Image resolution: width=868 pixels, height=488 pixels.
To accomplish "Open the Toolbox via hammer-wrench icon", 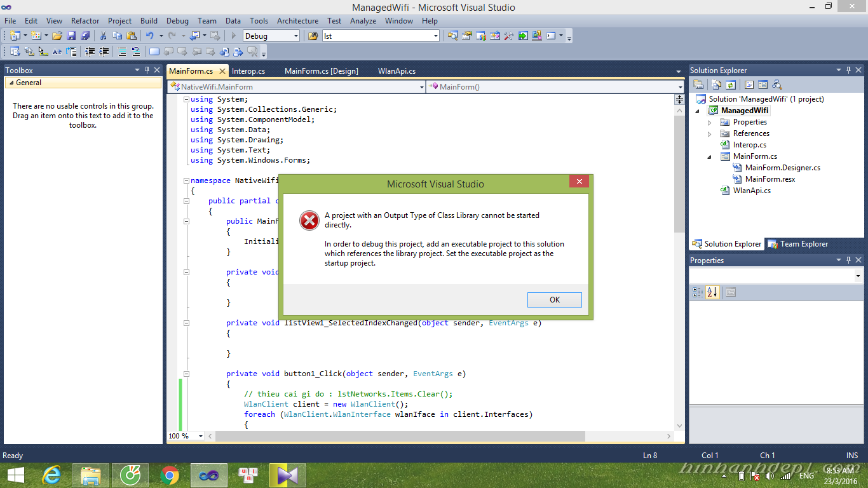I will pos(508,36).
